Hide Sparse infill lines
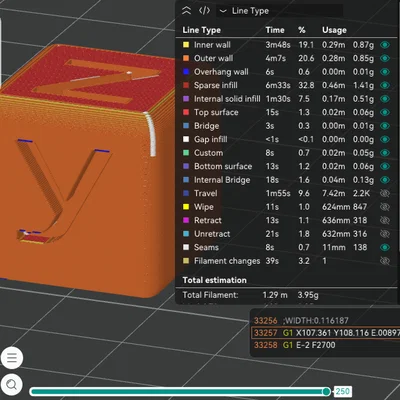The width and height of the screenshot is (400, 400). (x=385, y=85)
